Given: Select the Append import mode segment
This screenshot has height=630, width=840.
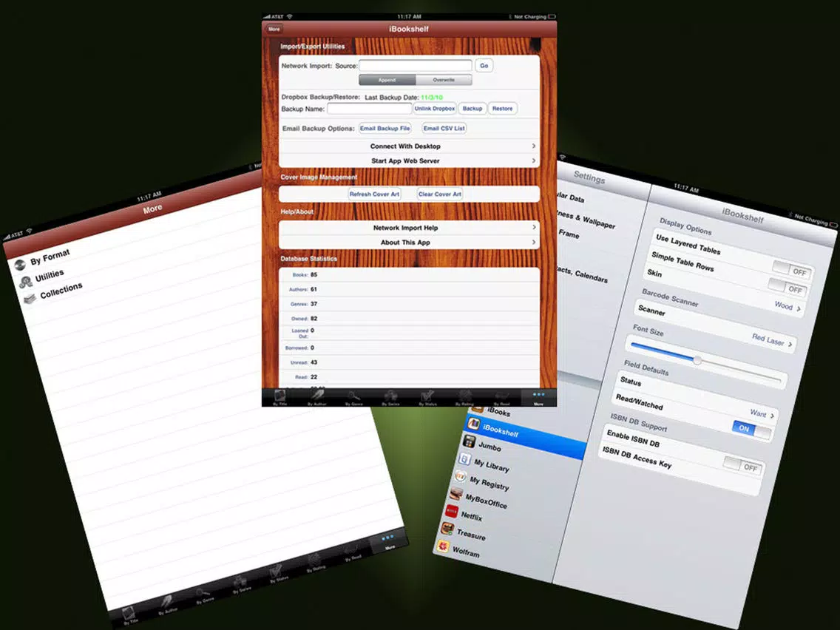Looking at the screenshot, I should tap(387, 80).
